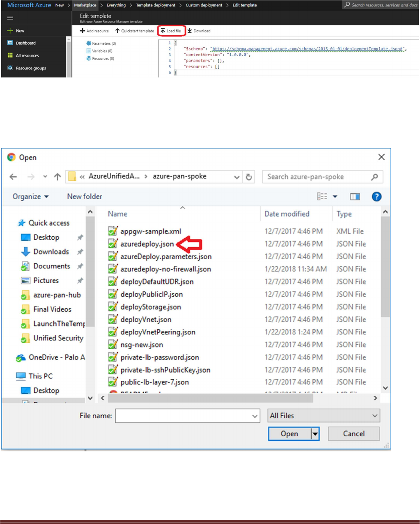Click Azure search resources box
420x524 pixels.
pyautogui.click(x=381, y=5)
